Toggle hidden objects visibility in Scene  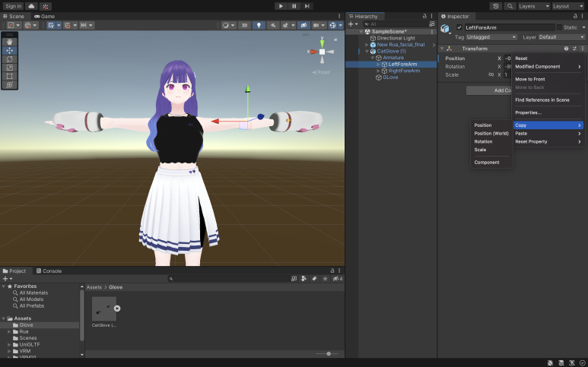pyautogui.click(x=304, y=25)
